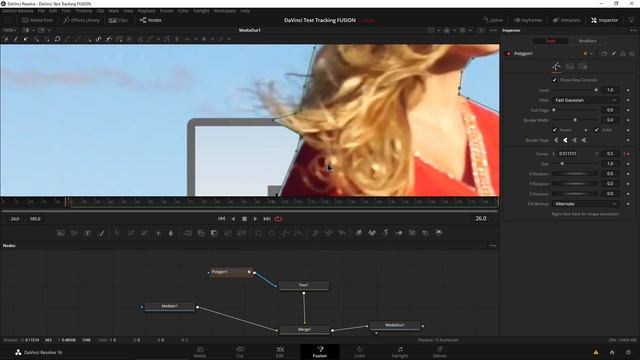Screen dimensions: 640x360
Task: Select the third Border Style option
Action: 574,140
